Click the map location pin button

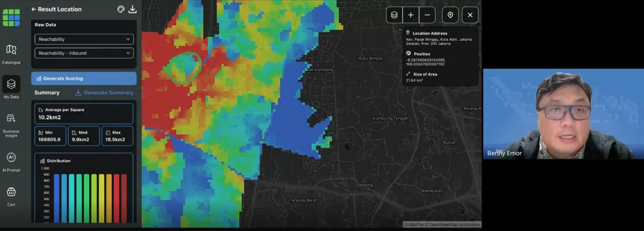(450, 15)
